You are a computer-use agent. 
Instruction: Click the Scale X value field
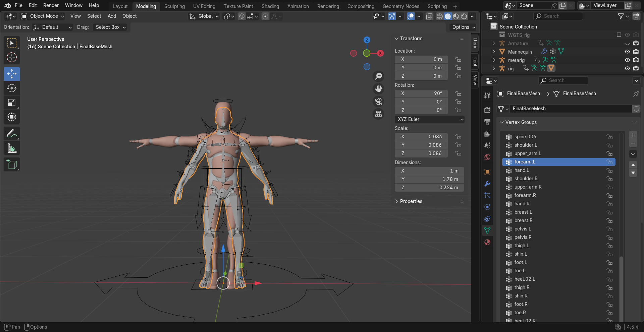(421, 137)
